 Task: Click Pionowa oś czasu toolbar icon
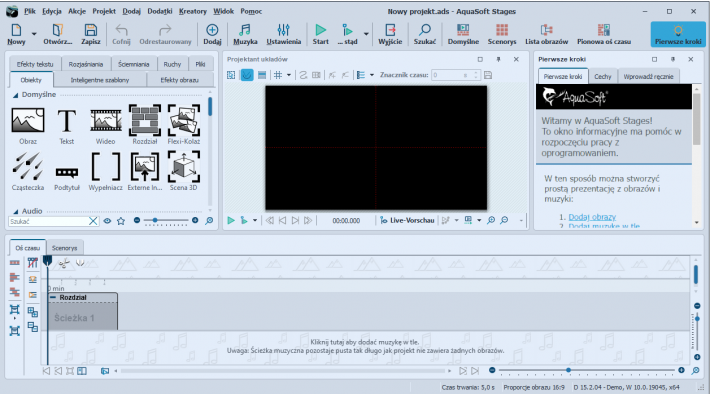click(x=604, y=34)
